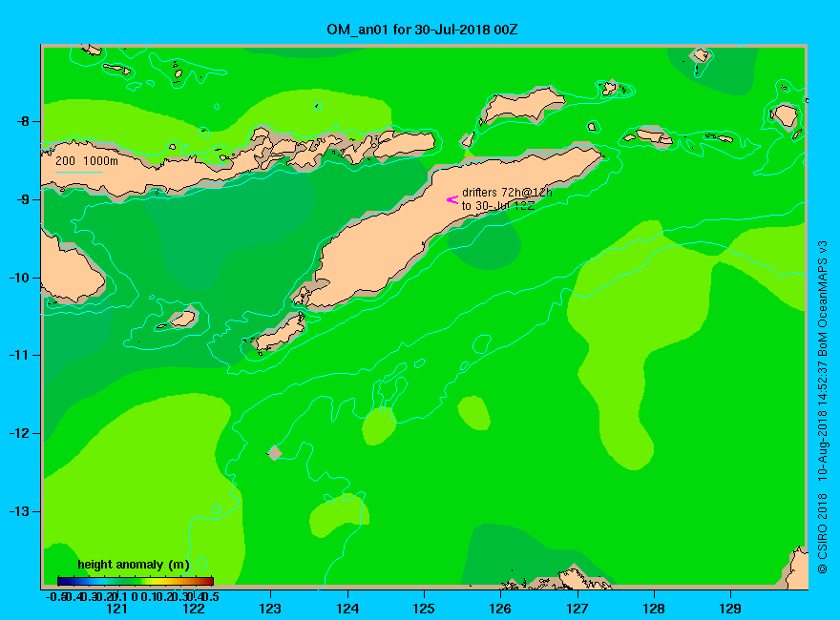Click latitude axis label -13
This screenshot has height=620, width=840.
[20, 511]
